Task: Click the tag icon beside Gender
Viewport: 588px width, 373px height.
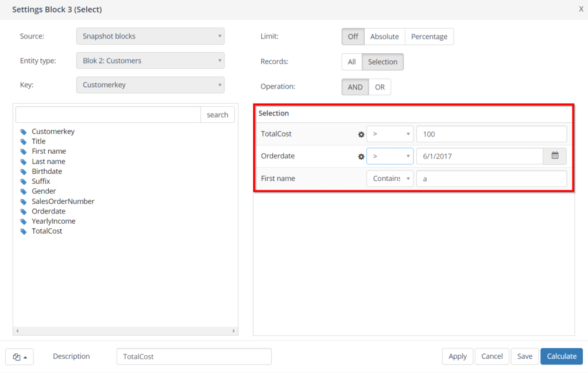Action: point(24,192)
